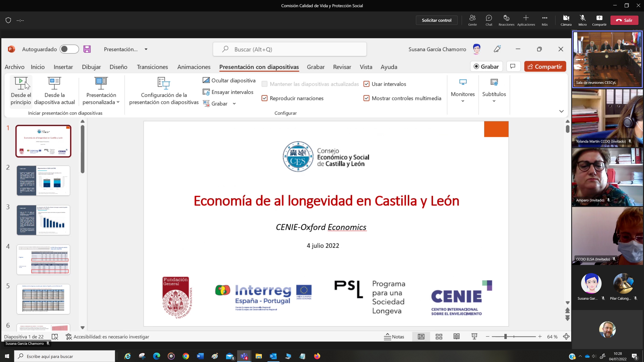Fit slide to current window icon
This screenshot has height=362, width=644.
(566, 337)
